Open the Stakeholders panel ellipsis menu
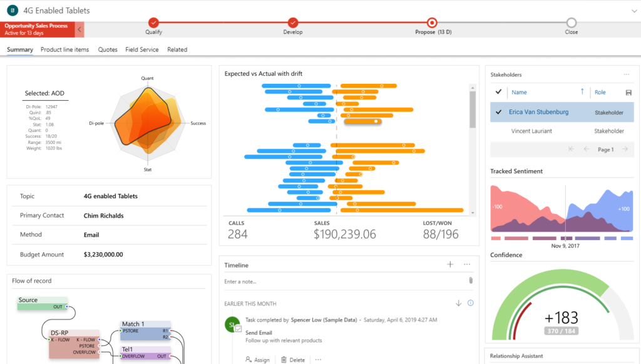 pos(628,74)
